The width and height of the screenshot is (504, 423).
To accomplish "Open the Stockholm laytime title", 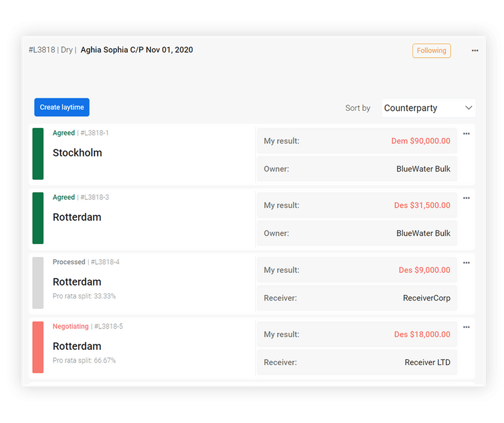I will 77,153.
